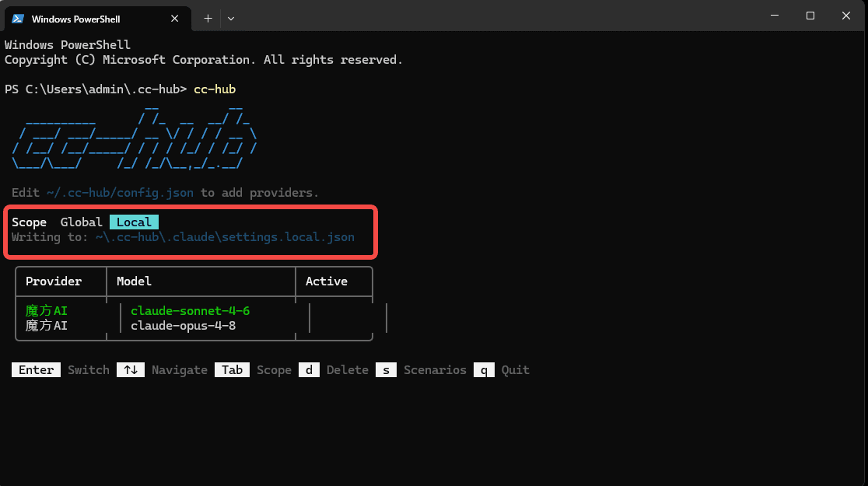Click the Scenarios label in the footer
Viewport: 868px width, 486px height.
435,370
